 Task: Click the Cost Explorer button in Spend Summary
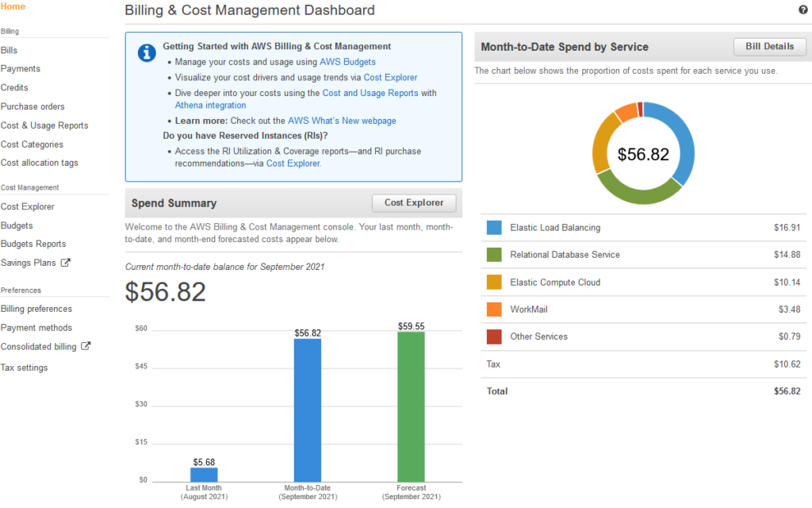coord(414,202)
